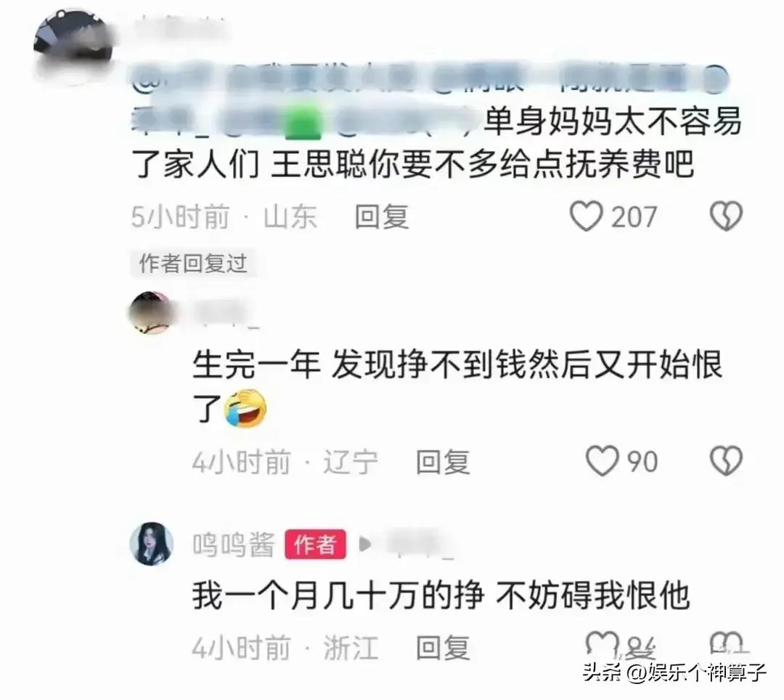The height and width of the screenshot is (700, 784).
Task: Reply to 鸣鸣酱's Zhejiang comment
Action: 443,648
